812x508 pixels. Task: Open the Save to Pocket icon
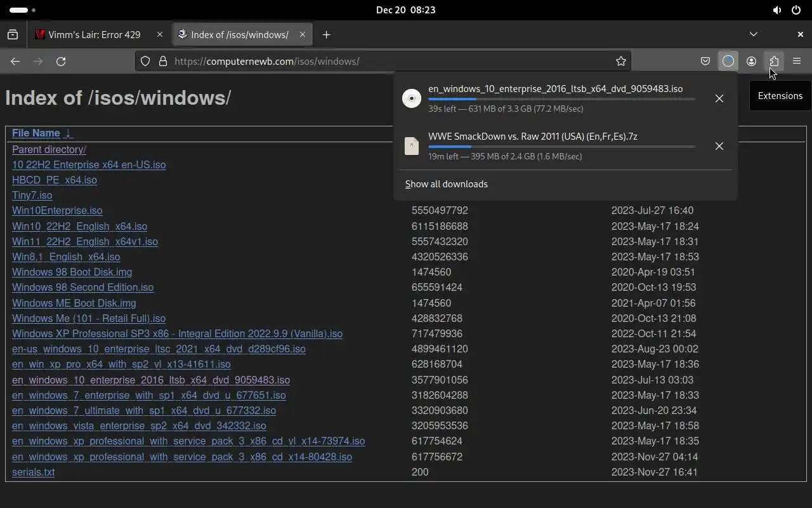click(x=705, y=61)
